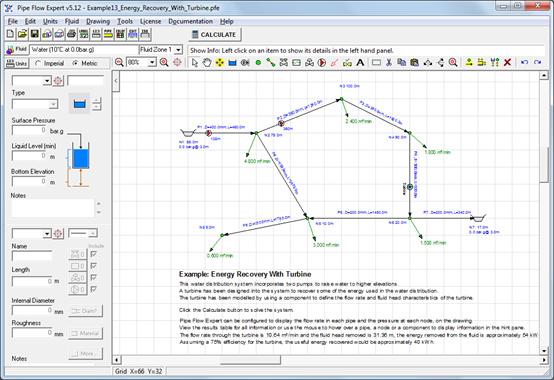Toggle the third Include checkbox

[93, 278]
